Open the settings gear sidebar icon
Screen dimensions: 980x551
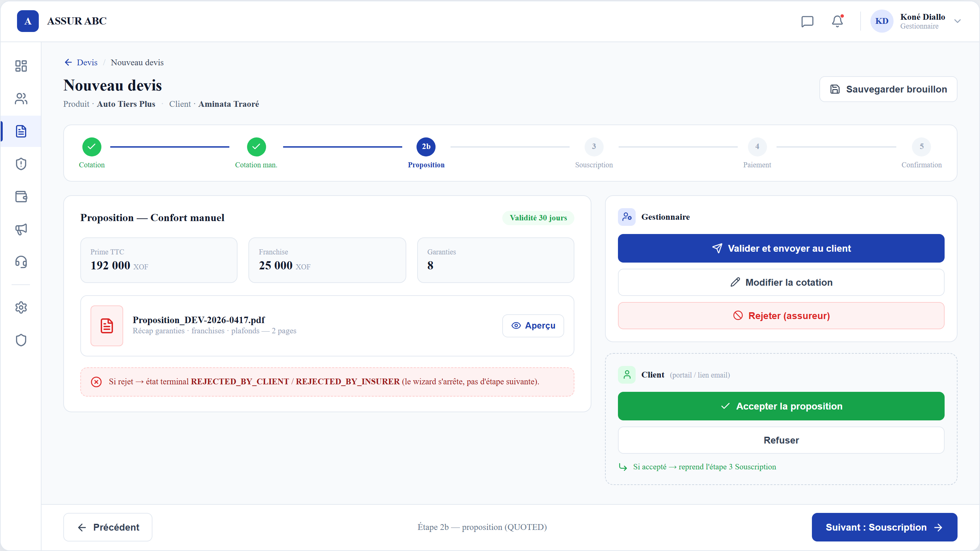(x=21, y=307)
